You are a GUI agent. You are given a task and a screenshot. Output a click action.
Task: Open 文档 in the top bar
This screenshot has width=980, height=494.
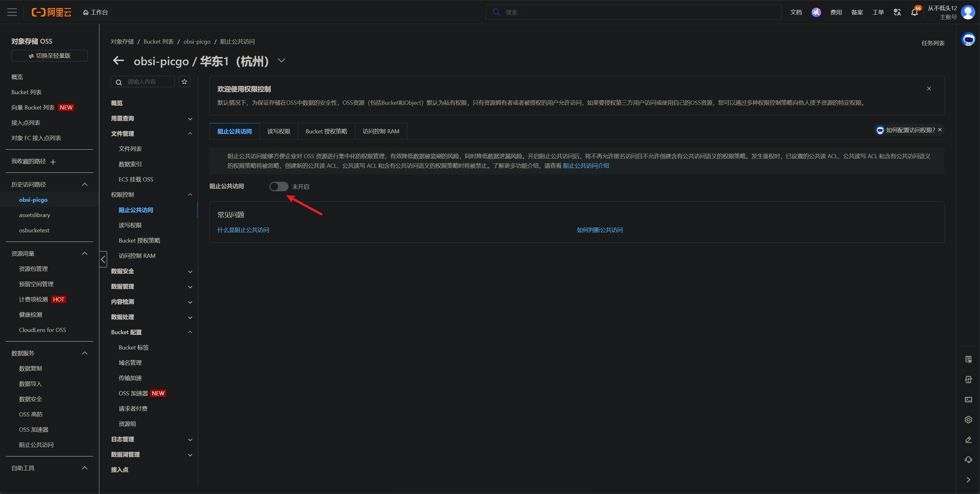point(796,12)
